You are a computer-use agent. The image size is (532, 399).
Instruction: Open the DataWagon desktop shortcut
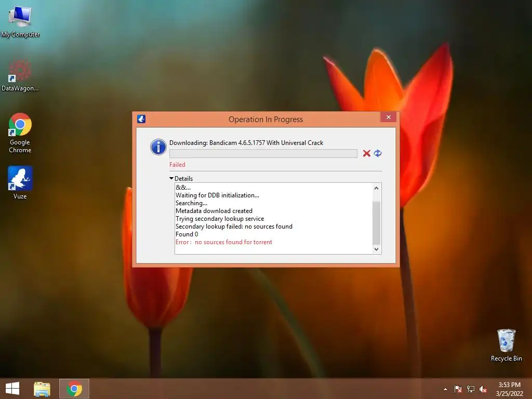(x=20, y=75)
